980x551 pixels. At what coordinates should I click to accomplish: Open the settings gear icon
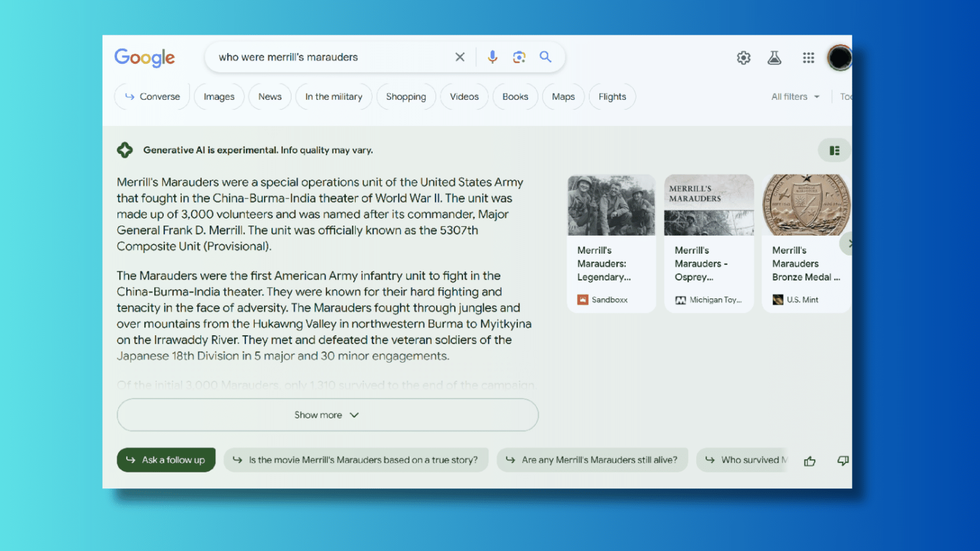tap(744, 58)
